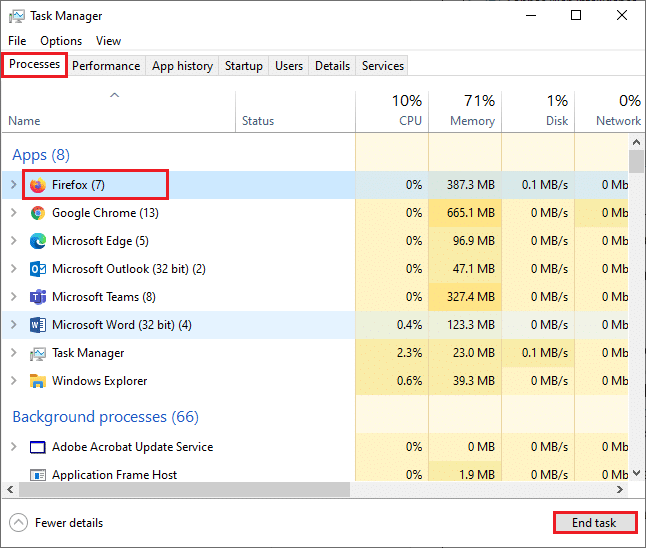Click the Windows Explorer folder icon

tap(38, 381)
